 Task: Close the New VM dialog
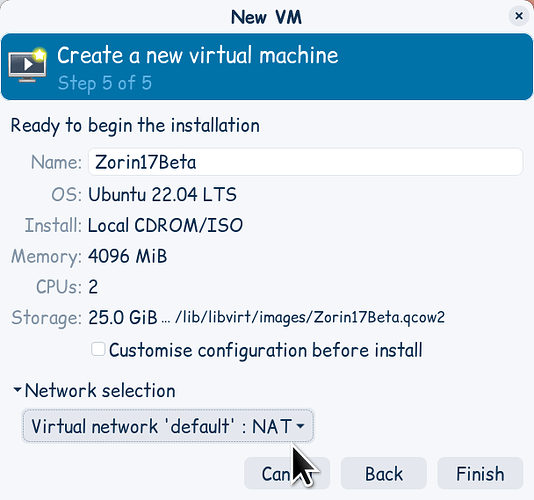[519, 16]
